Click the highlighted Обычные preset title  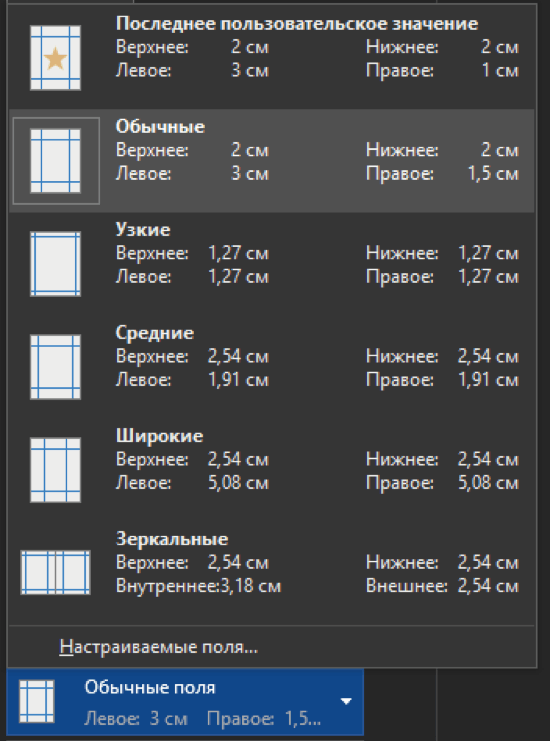pos(160,126)
